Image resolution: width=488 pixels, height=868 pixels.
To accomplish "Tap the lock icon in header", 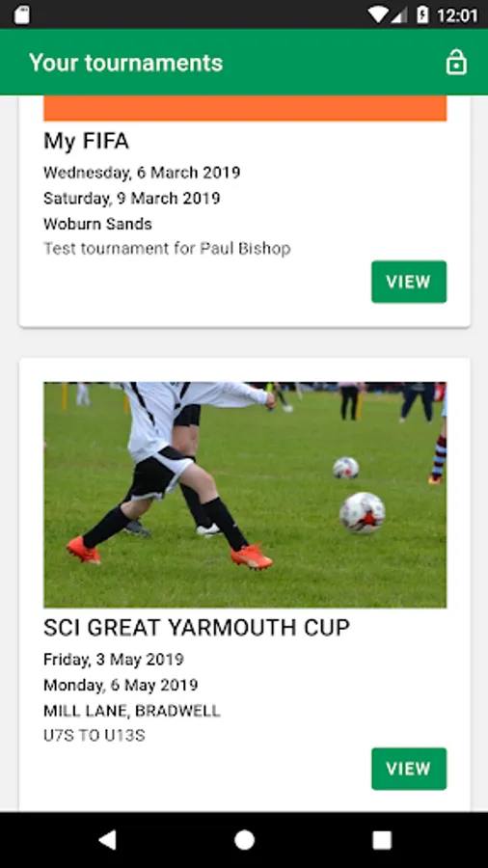I will point(456,62).
